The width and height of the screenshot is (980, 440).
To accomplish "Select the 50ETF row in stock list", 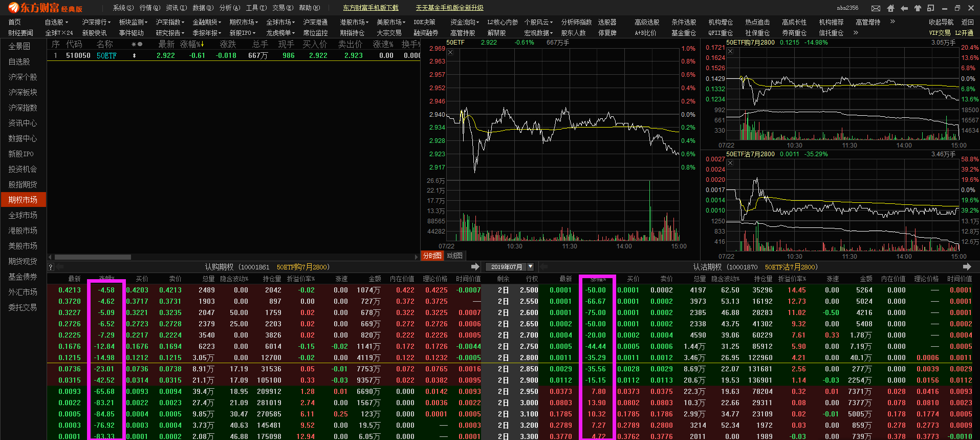I will tap(233, 55).
